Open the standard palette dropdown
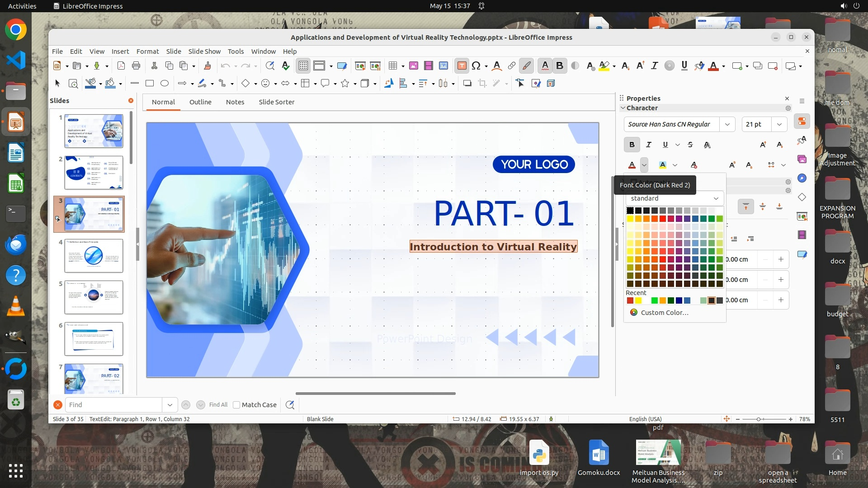Viewport: 868px width, 488px height. pyautogui.click(x=716, y=198)
